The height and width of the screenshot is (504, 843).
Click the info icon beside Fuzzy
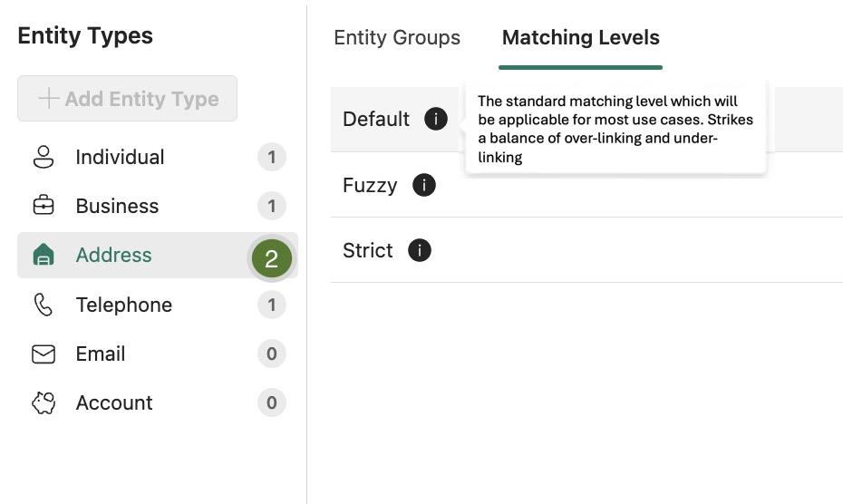tap(423, 185)
